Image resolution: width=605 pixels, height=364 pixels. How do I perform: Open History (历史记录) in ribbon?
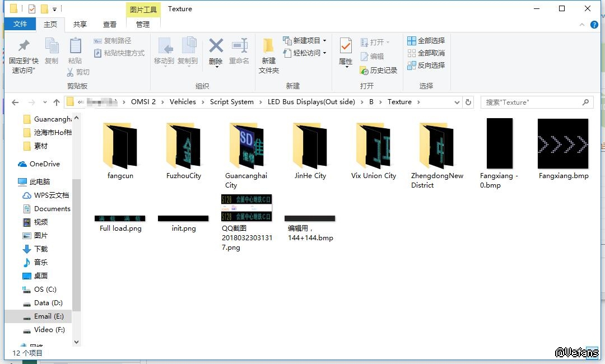click(x=378, y=70)
